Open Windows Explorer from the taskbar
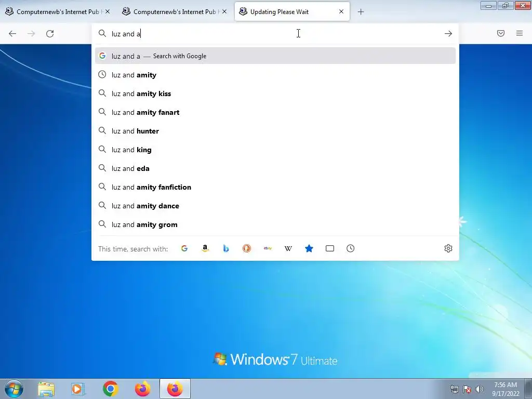 (x=46, y=389)
